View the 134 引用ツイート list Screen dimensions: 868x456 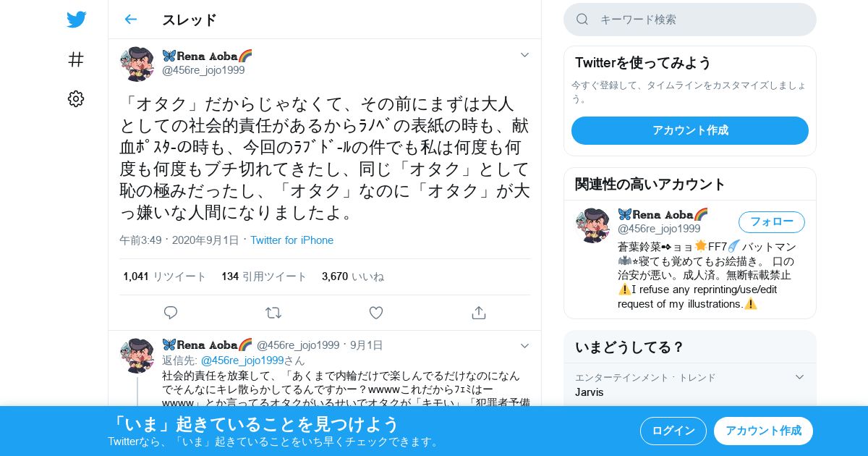[265, 276]
